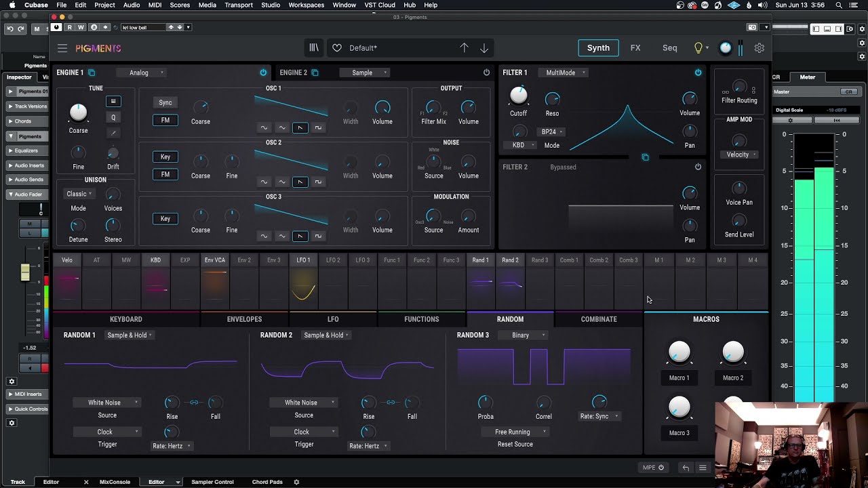Open Random 3 Binary mode dropdown
868x488 pixels.
point(522,335)
